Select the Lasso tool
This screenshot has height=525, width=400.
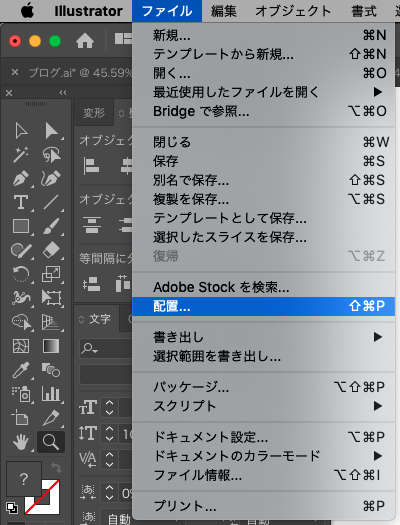click(51, 155)
